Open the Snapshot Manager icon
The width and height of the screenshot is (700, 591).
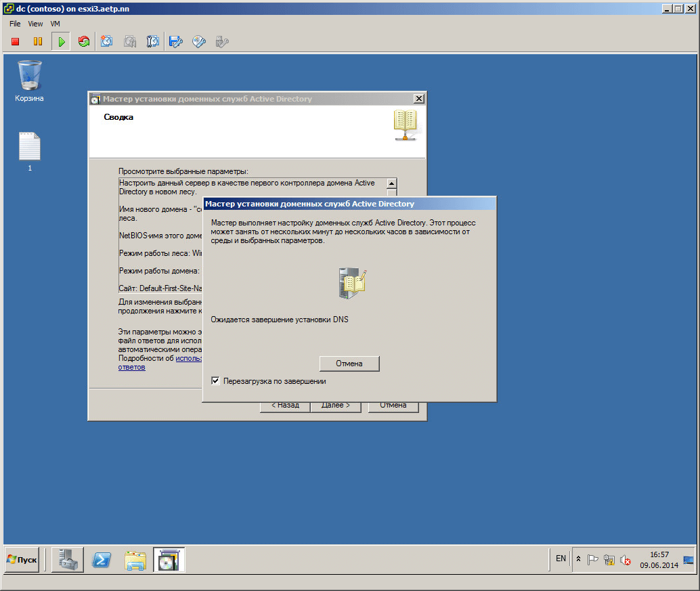(x=153, y=42)
